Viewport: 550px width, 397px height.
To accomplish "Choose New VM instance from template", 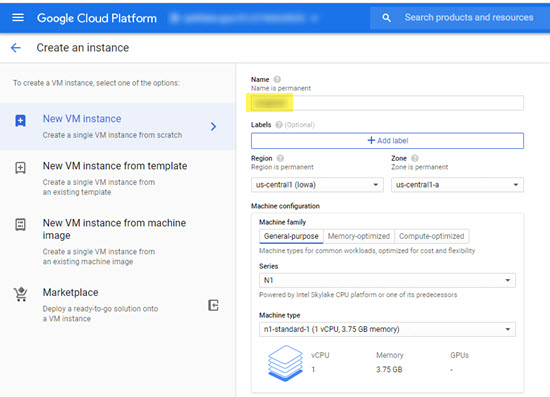I will click(118, 179).
